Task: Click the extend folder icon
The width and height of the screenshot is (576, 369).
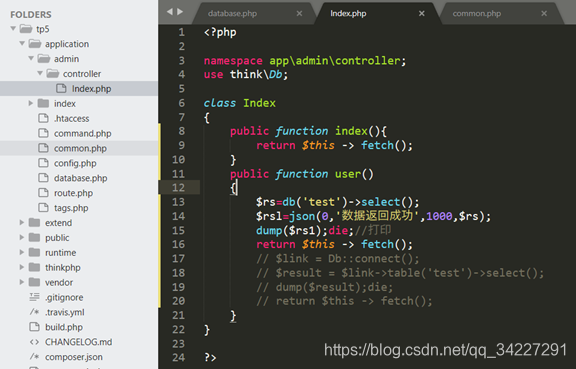Action: point(35,222)
